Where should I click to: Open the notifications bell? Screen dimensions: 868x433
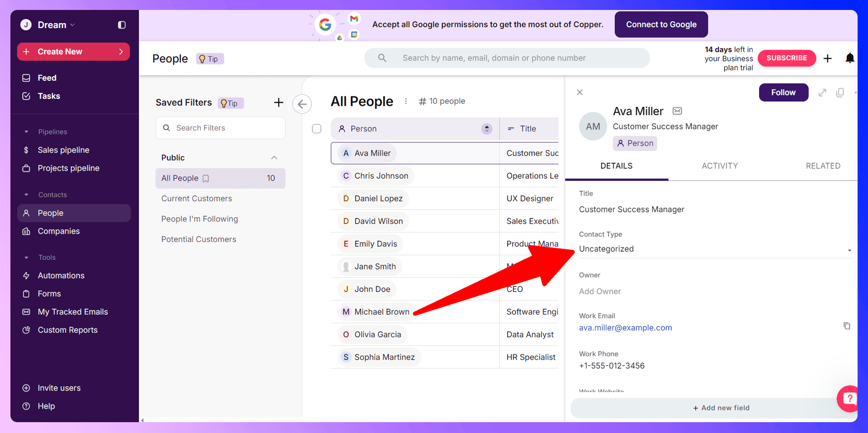coord(850,58)
